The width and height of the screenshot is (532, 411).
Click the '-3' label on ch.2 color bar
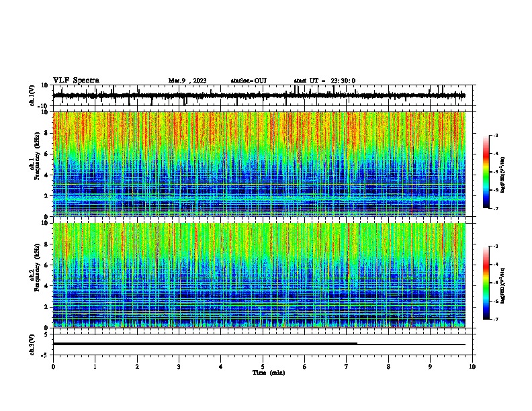[x=495, y=246]
